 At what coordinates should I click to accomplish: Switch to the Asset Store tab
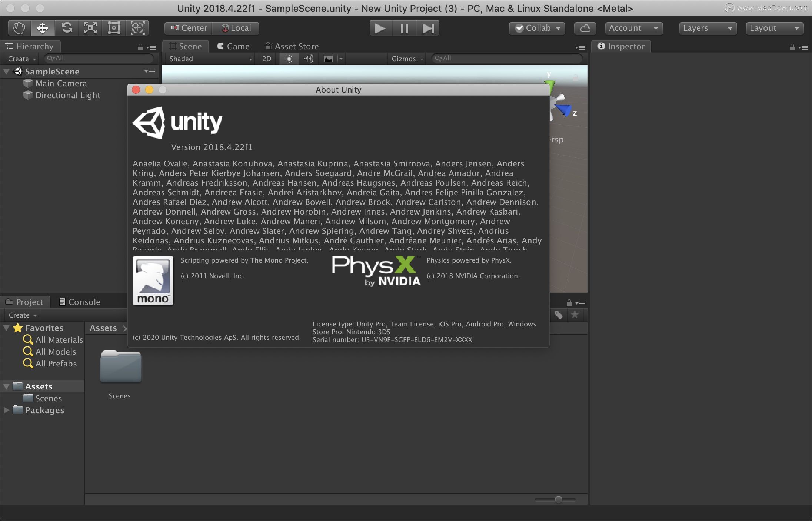click(x=292, y=46)
